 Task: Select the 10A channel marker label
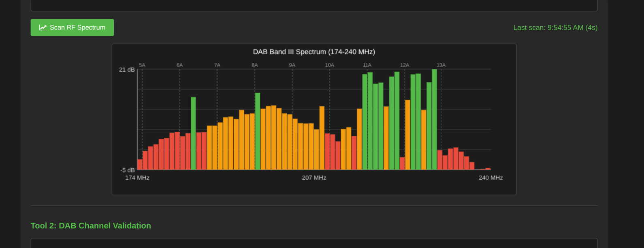(330, 65)
